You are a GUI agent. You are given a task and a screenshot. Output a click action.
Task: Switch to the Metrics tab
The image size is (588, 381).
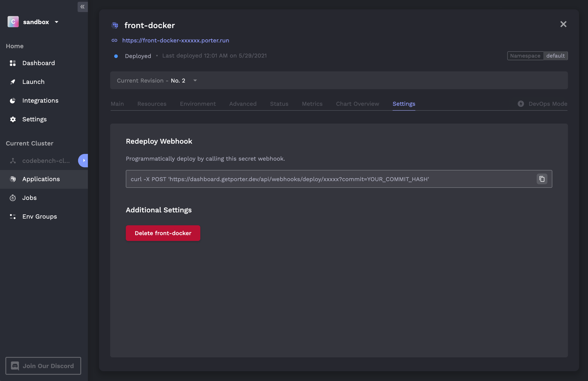pos(312,104)
